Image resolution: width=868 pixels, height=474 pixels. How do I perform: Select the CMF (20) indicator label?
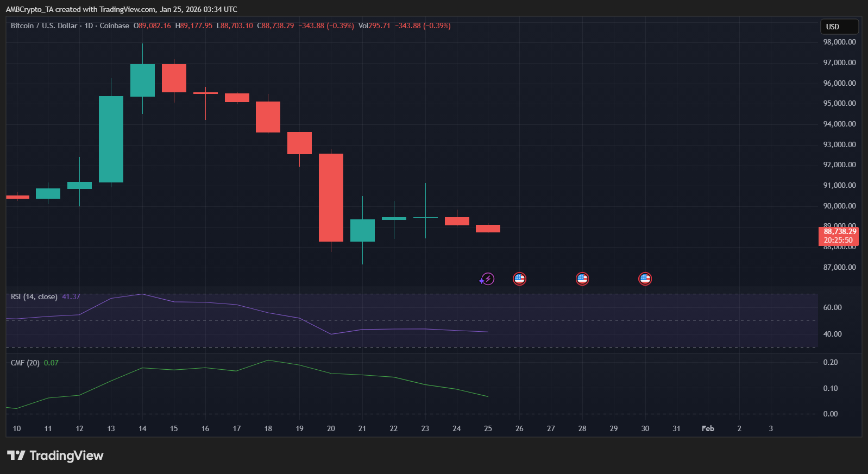25,363
